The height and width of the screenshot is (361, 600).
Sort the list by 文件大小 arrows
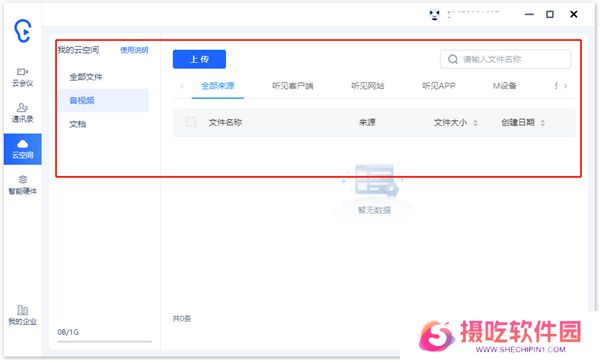click(475, 123)
